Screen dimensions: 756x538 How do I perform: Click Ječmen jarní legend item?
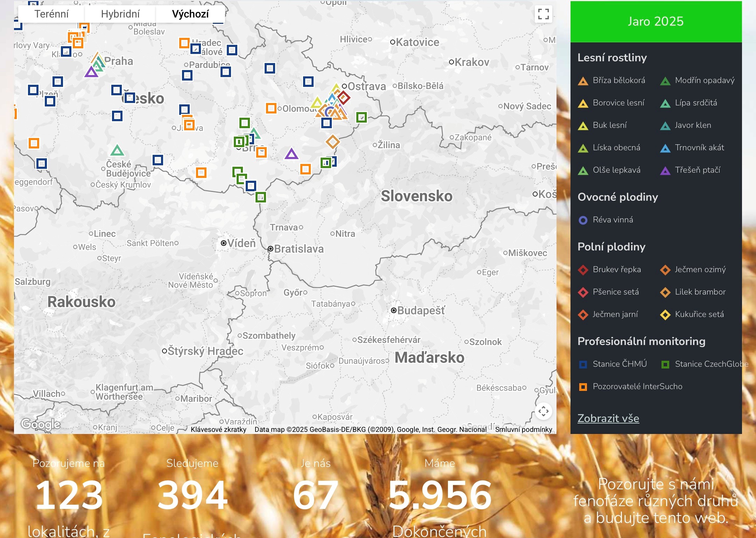tap(608, 315)
